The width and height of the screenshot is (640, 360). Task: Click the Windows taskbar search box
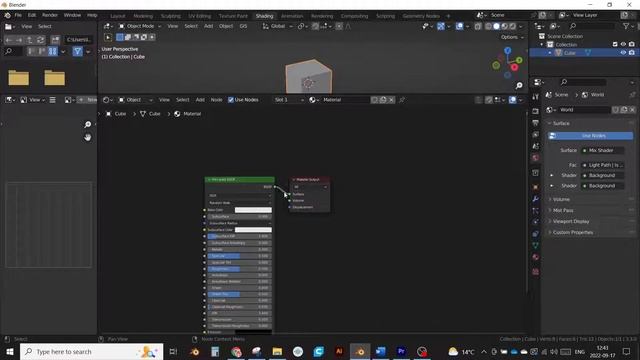91,351
